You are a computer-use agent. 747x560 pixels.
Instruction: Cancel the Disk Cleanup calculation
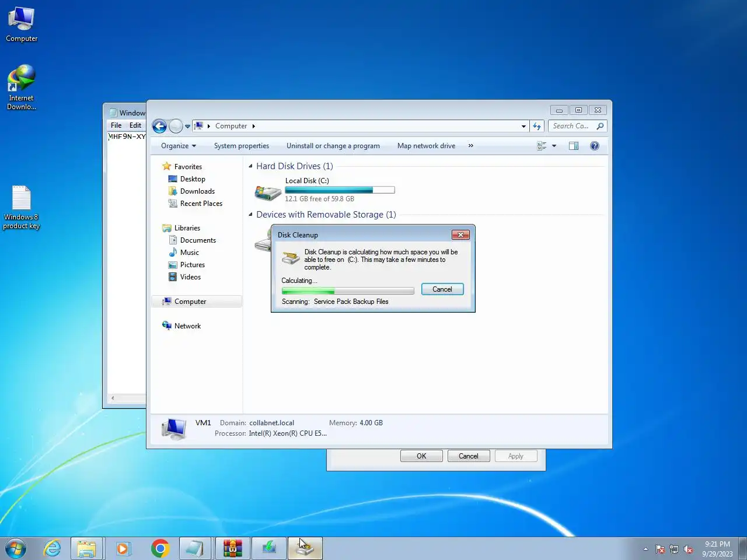[442, 289]
